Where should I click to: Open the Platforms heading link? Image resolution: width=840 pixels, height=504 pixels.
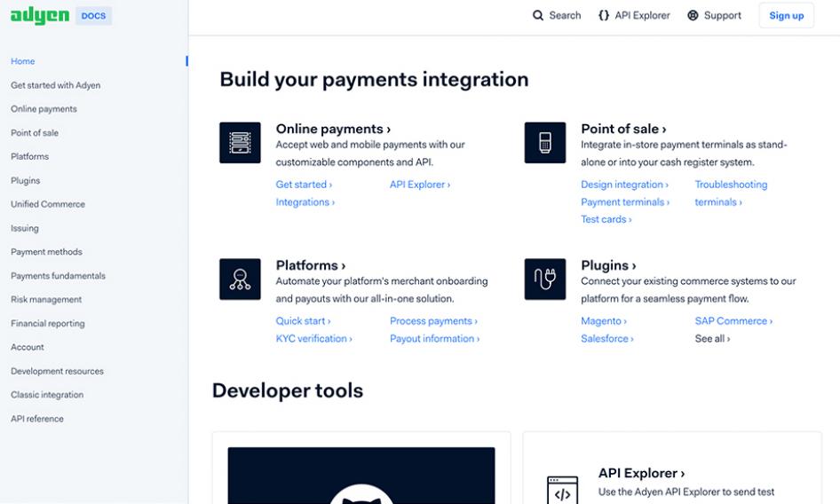(x=311, y=265)
